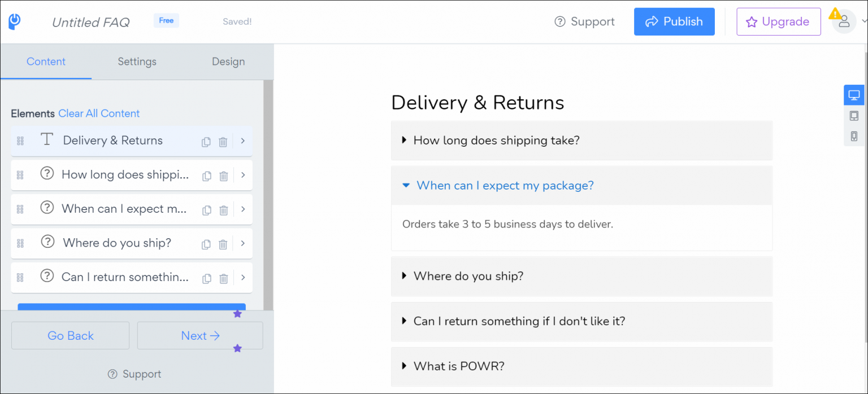The width and height of the screenshot is (868, 394).
Task: Switch to mobile preview mode
Action: [854, 136]
